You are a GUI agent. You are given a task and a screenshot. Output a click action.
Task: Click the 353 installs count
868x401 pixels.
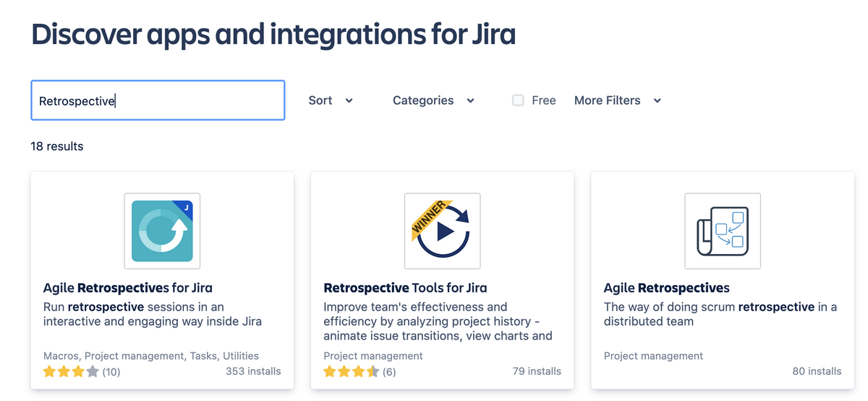(x=252, y=371)
